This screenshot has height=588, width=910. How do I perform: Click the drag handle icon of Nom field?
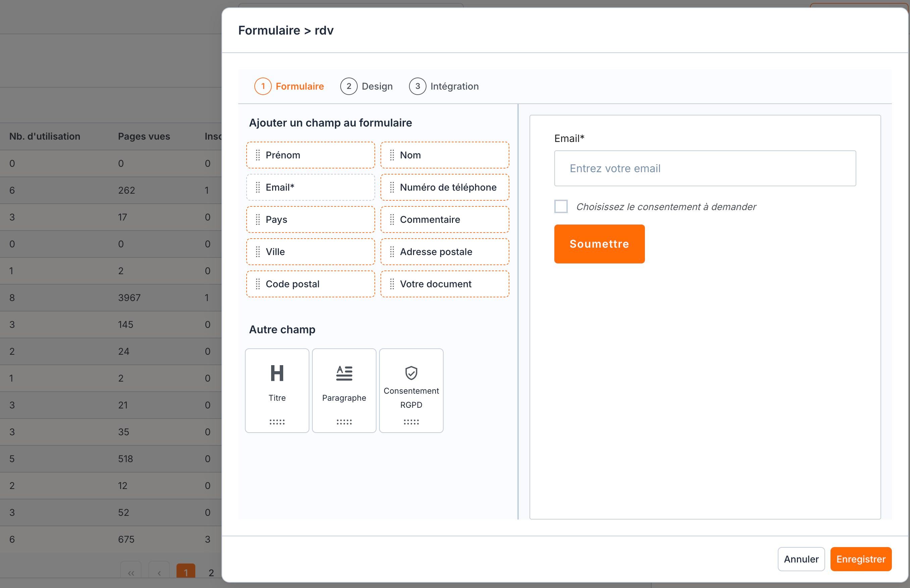392,155
